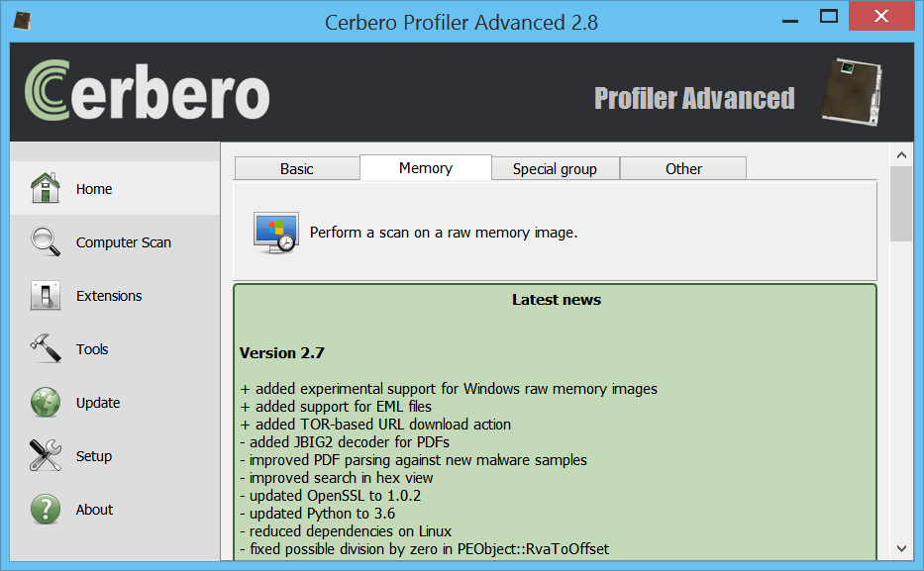Open the Tools sidebar label
The image size is (924, 571).
coord(92,349)
